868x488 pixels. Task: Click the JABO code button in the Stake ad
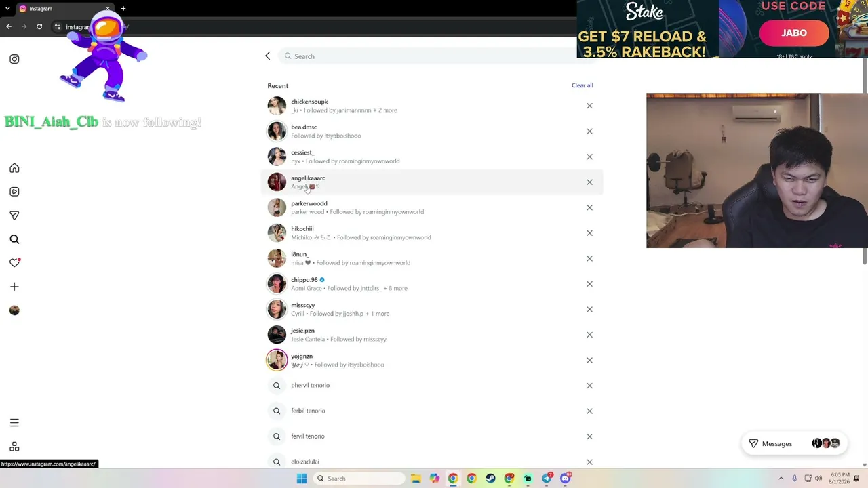[x=794, y=33]
